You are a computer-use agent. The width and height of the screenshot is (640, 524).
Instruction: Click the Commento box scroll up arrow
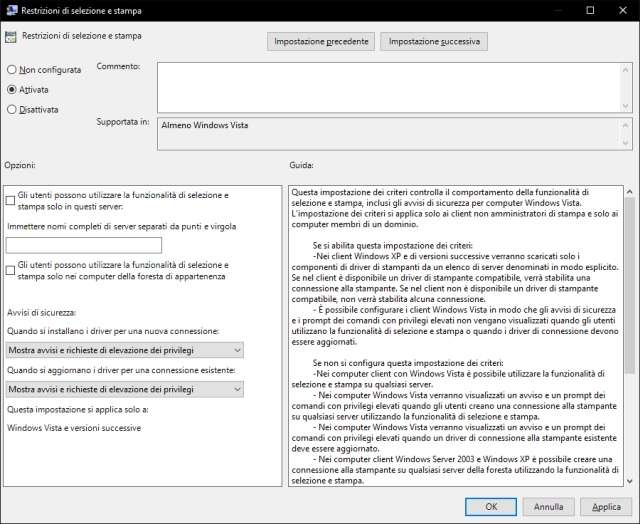click(x=625, y=69)
